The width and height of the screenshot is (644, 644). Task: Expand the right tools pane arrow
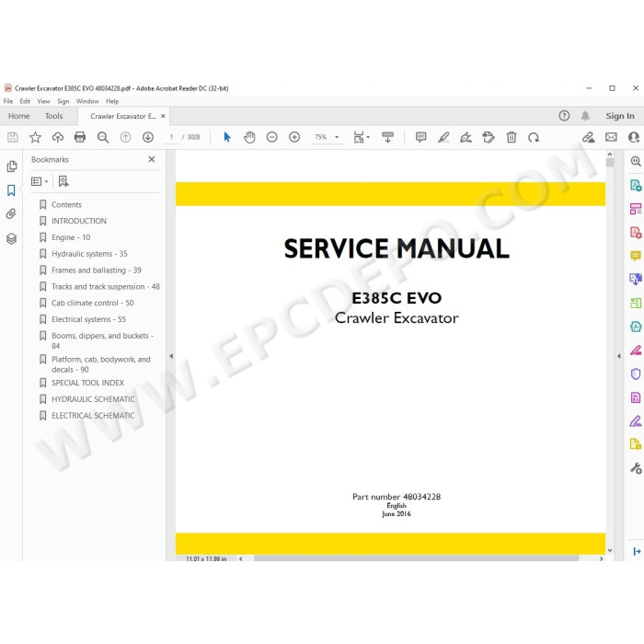pos(619,356)
